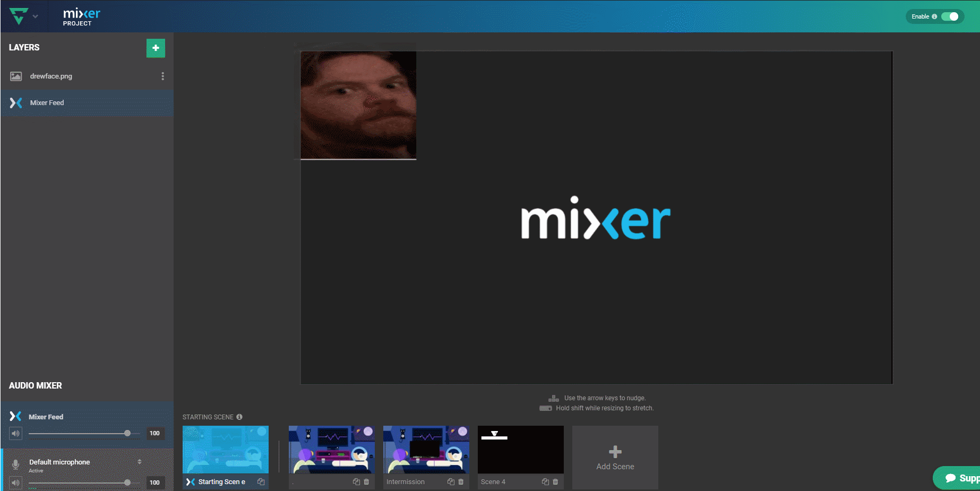Toggle the Enable switch
The image size is (980, 491).
point(950,16)
